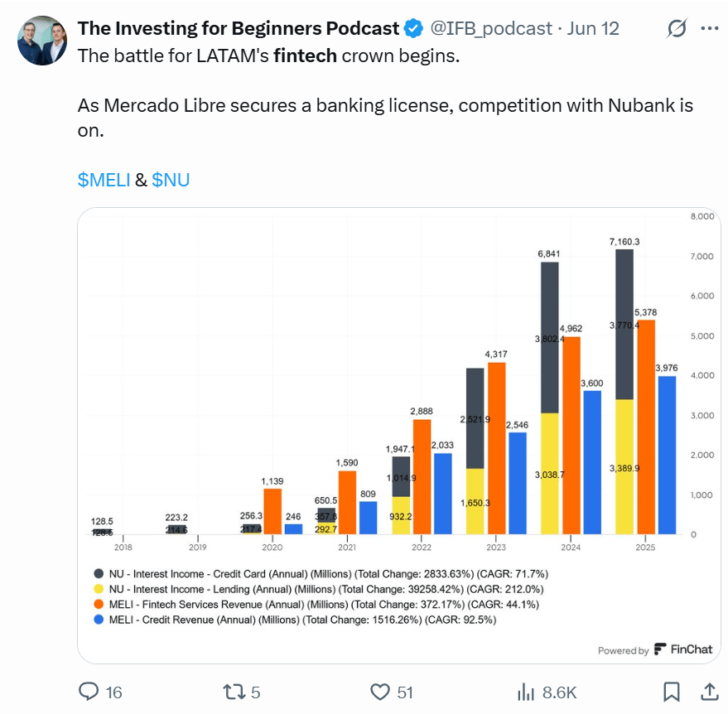
Task: Click the @IFB_podcast handle
Action: [x=490, y=29]
